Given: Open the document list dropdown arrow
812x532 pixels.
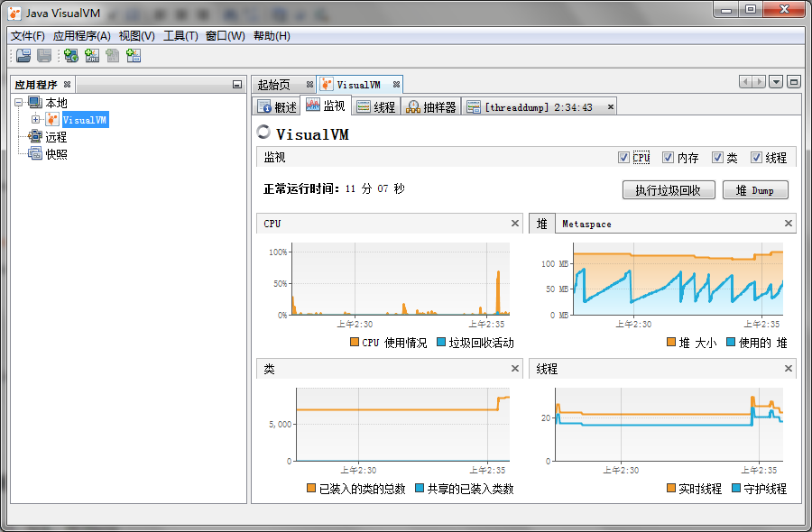Looking at the screenshot, I should click(x=776, y=82).
